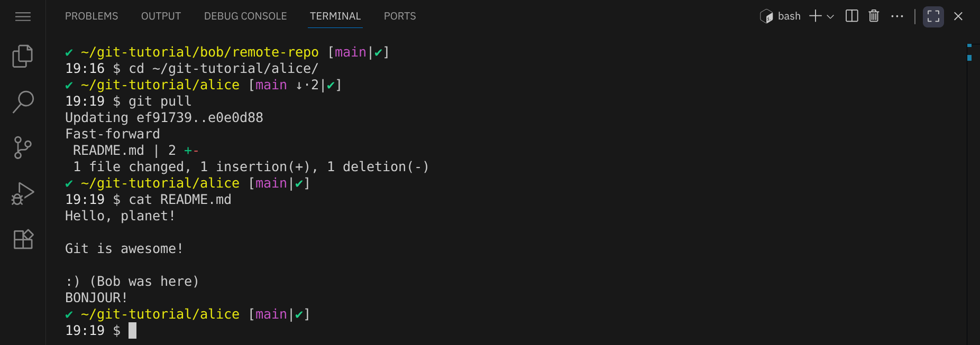This screenshot has width=980, height=345.
Task: Open more panel actions ellipsis
Action: pos(897,16)
